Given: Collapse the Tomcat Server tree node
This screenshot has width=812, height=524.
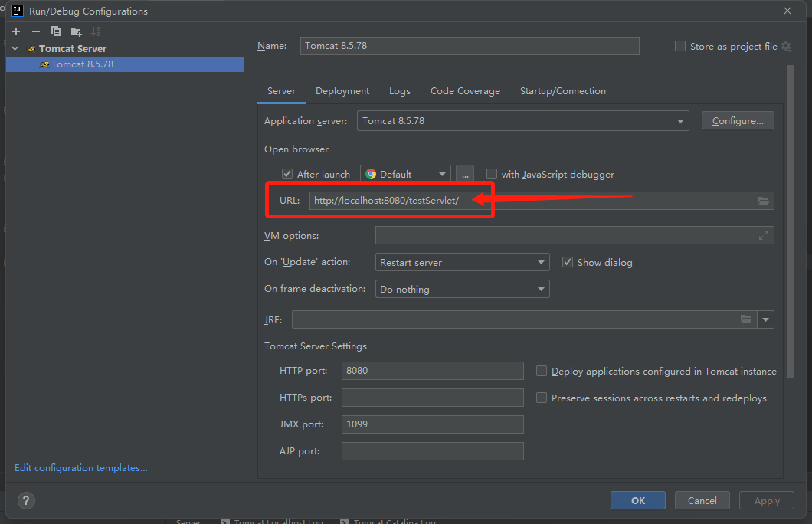Looking at the screenshot, I should coord(15,48).
